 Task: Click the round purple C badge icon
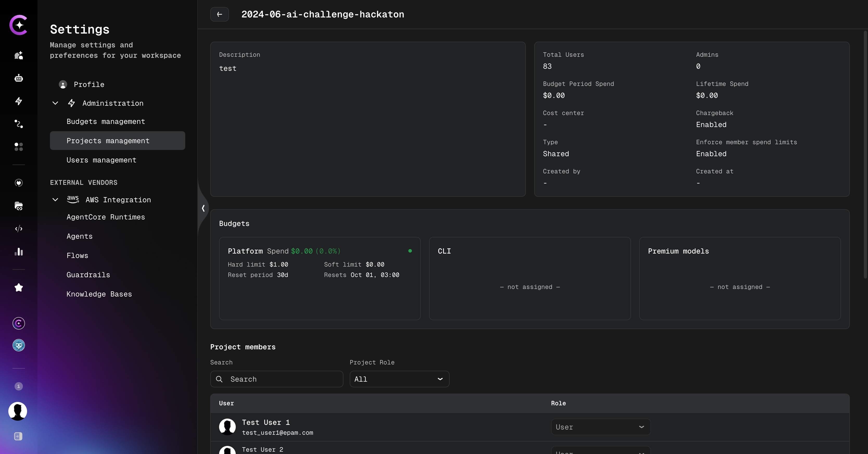tap(18, 323)
